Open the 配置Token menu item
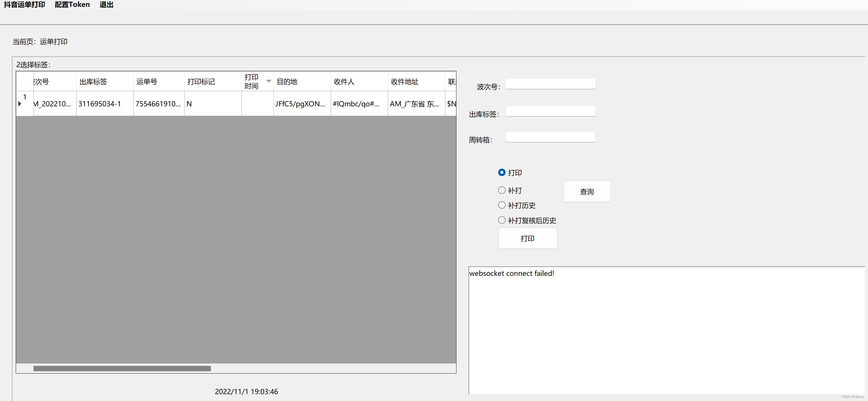Image resolution: width=868 pixels, height=401 pixels. pos(72,5)
